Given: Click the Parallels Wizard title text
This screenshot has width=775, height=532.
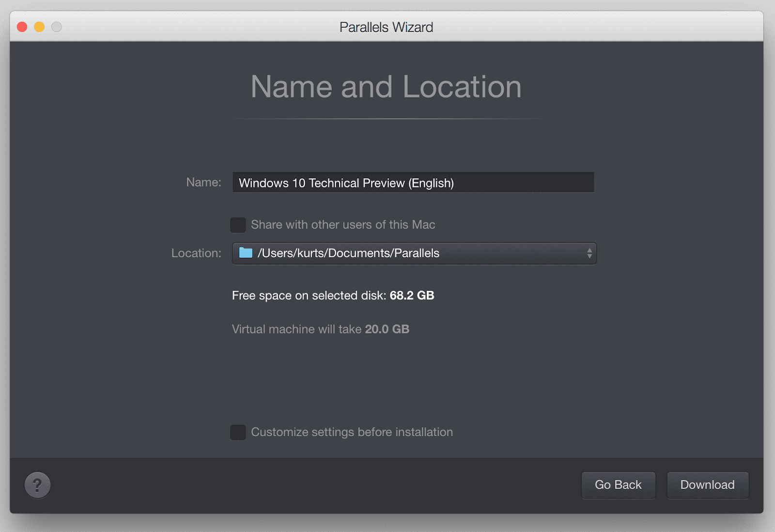Looking at the screenshot, I should point(386,27).
